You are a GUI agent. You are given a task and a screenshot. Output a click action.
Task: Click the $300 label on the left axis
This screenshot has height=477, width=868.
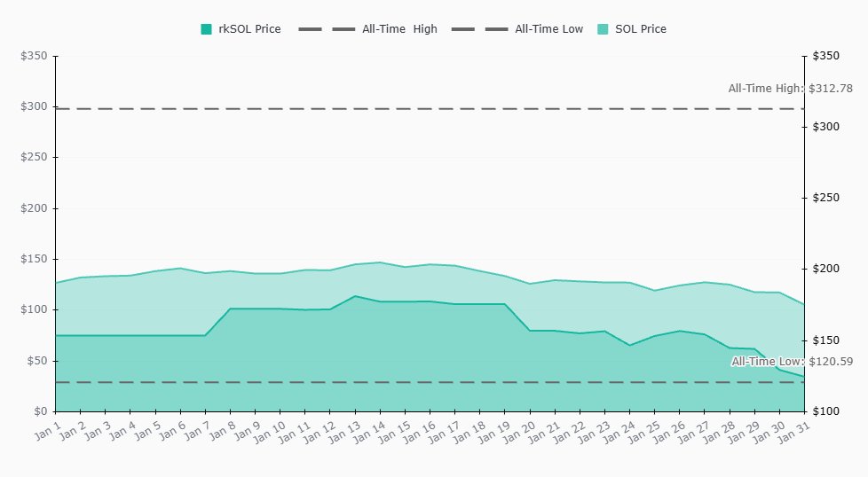click(34, 106)
